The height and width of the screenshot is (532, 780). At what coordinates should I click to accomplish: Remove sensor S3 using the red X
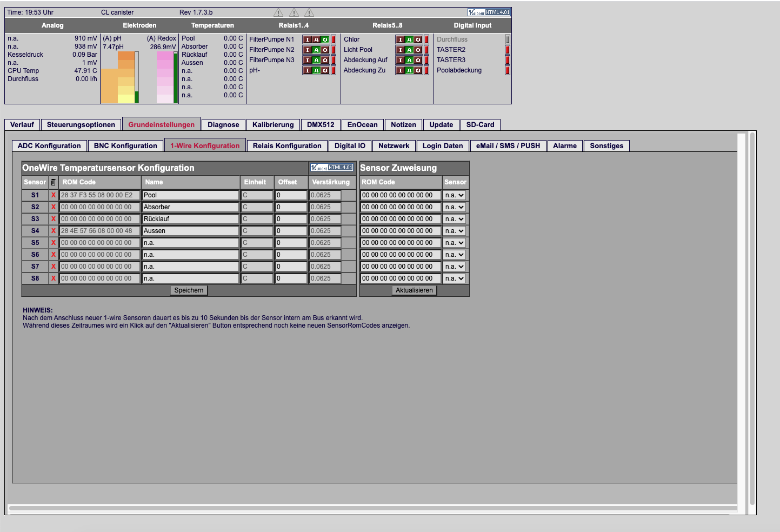coord(54,219)
